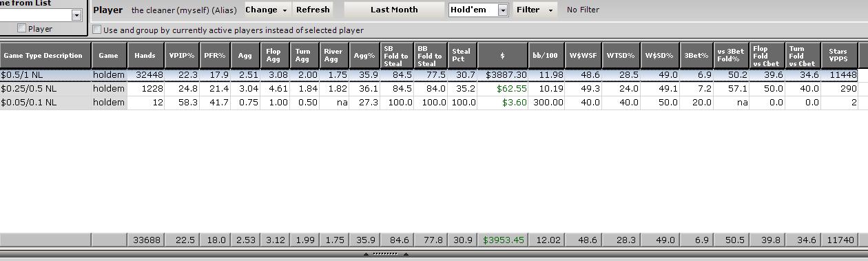This screenshot has width=868, height=261.
Task: Sort by Flop Fold vs Cbet header
Action: pyautogui.click(x=767, y=55)
